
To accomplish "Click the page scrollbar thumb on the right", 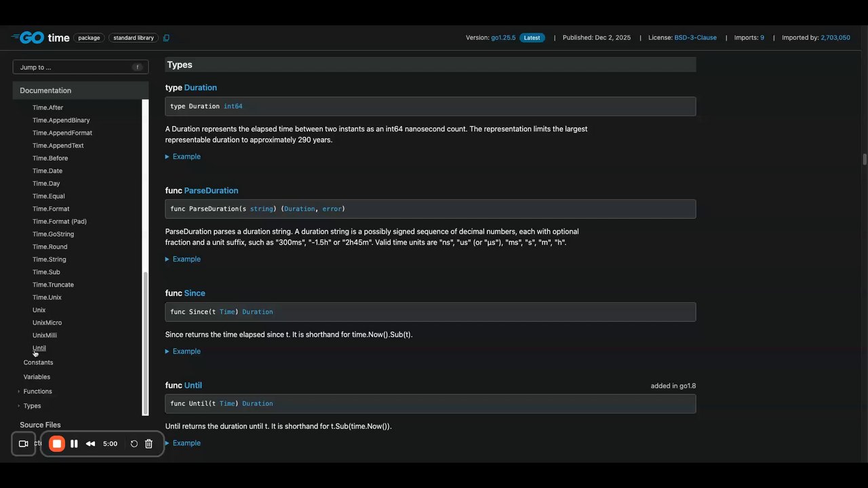I will coord(865,159).
